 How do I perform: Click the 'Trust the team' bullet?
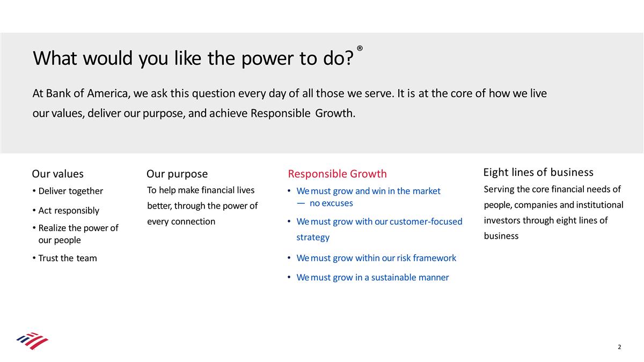[68, 258]
